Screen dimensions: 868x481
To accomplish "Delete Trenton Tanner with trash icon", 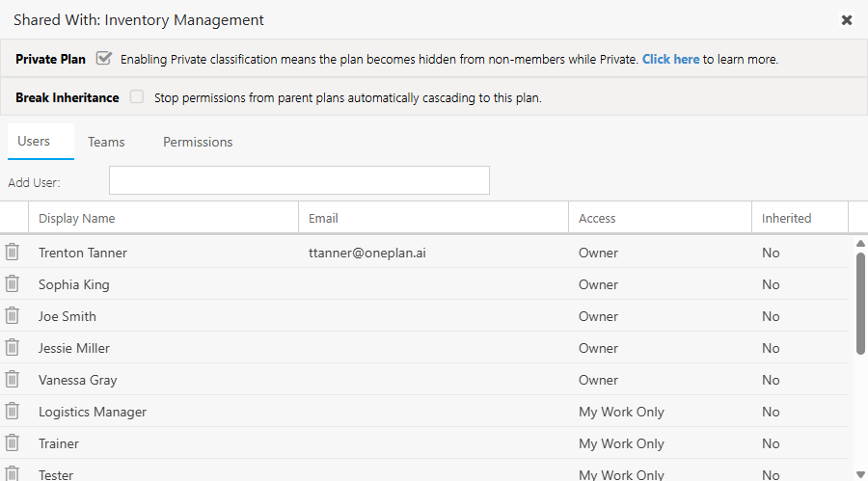I will pos(13,252).
